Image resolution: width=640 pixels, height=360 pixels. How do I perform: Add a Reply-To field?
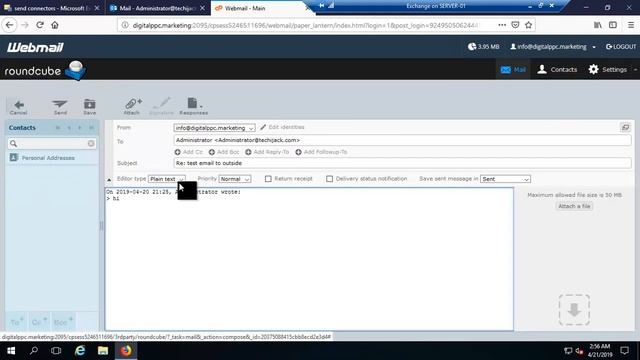coord(267,152)
